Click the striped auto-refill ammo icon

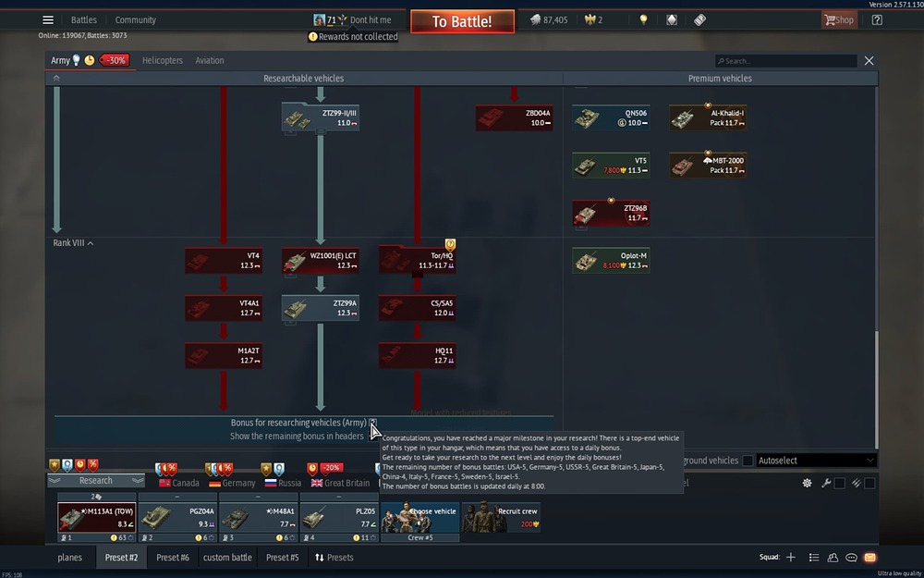coord(857,483)
